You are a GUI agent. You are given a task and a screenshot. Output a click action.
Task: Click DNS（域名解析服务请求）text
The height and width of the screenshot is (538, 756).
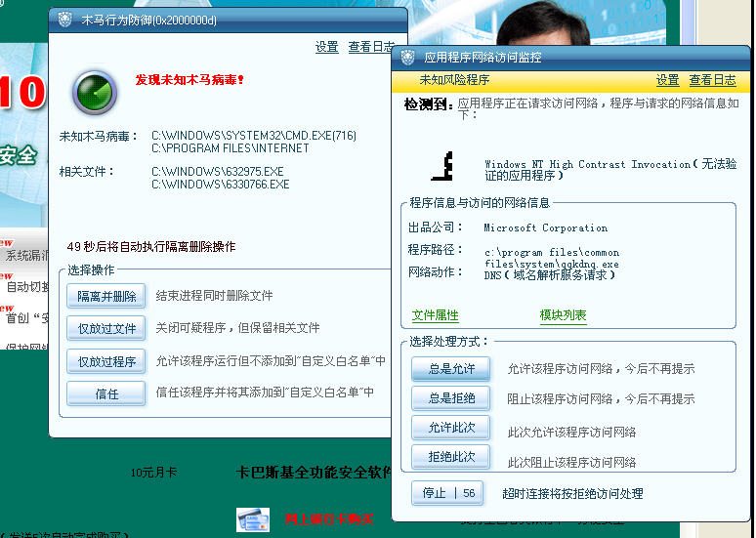550,275
